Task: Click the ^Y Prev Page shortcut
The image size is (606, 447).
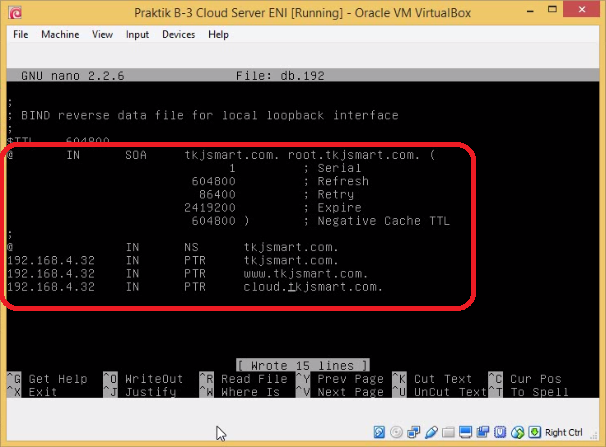Action: 340,379
